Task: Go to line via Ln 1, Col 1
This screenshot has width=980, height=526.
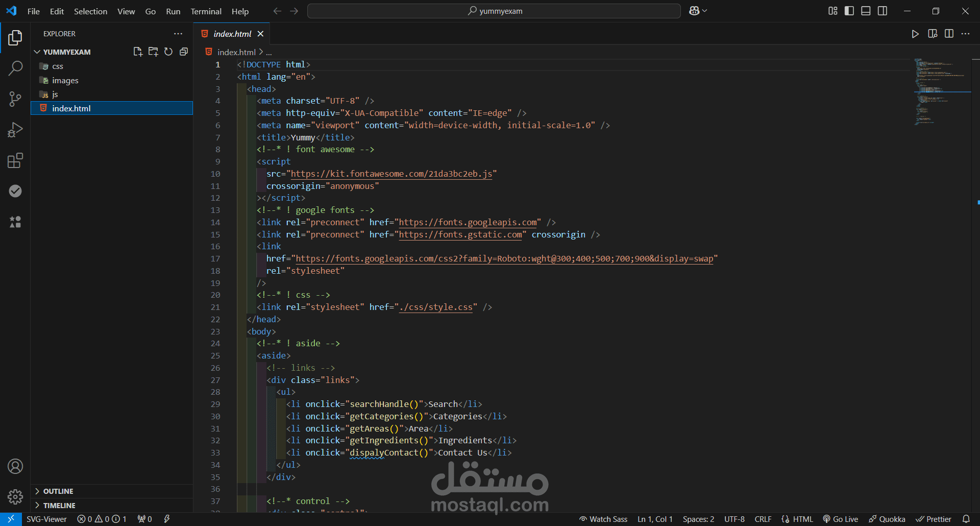Action: 655,519
